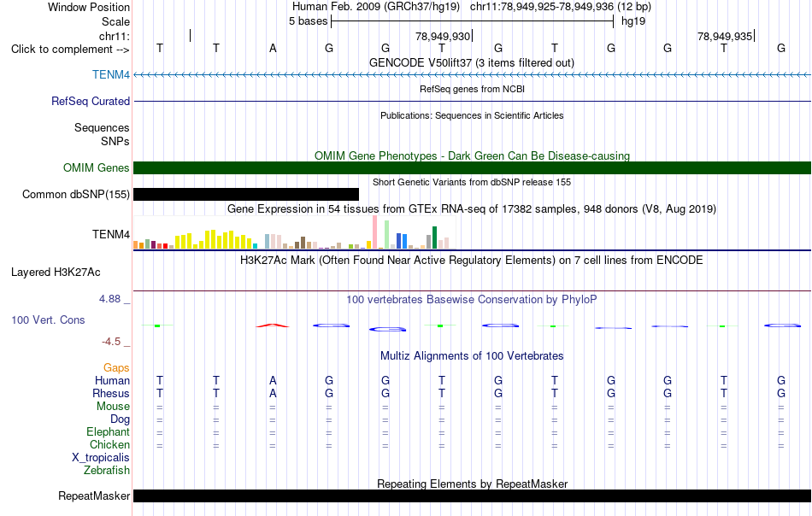812x516 pixels.
Task: Click the dark green OMIM Genes bar
Action: point(472,167)
